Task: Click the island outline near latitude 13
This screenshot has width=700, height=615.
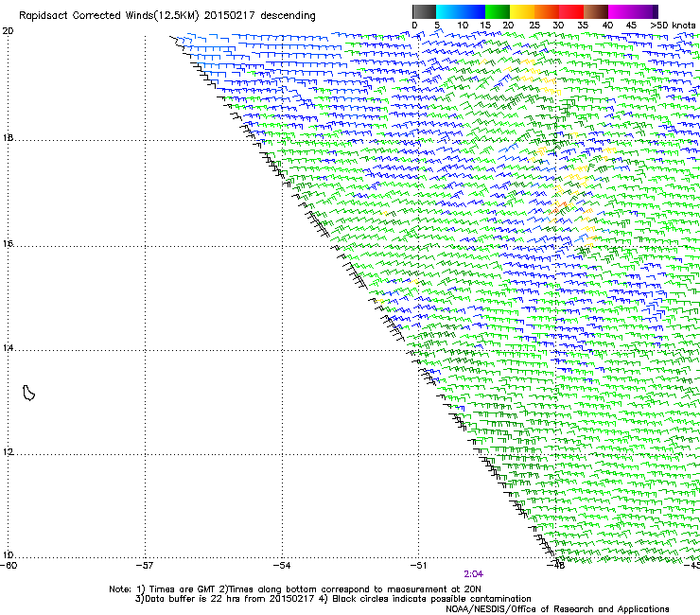Action: point(28,393)
